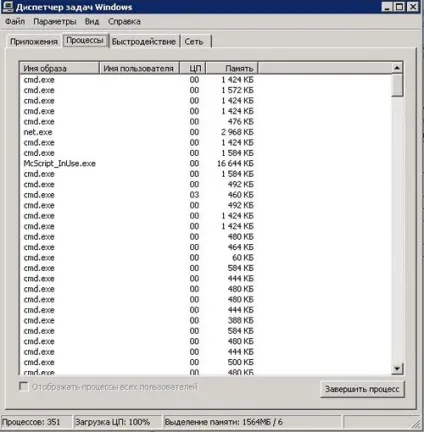Viewport: 424px width, 432px height.
Task: Click the memory value 1 572 КБ
Action: 237,90
